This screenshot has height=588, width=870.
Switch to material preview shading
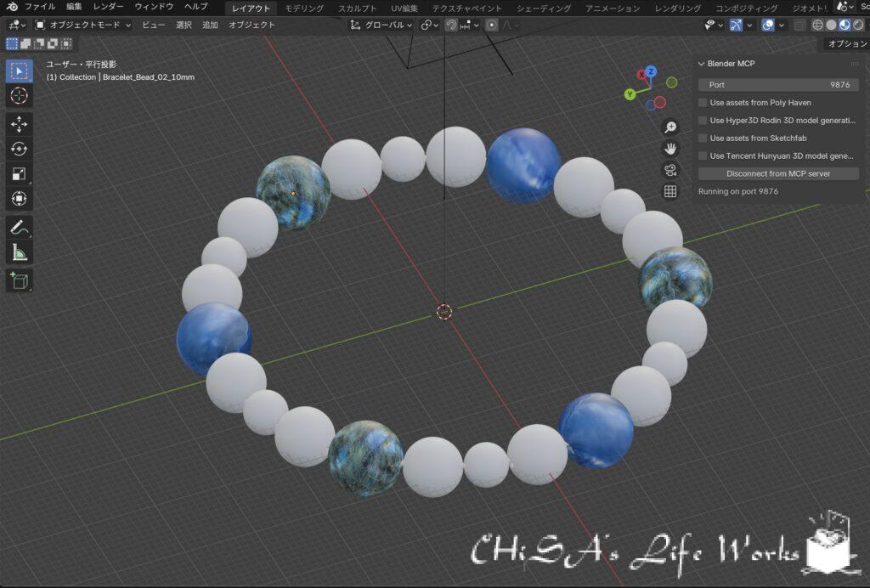[x=845, y=25]
